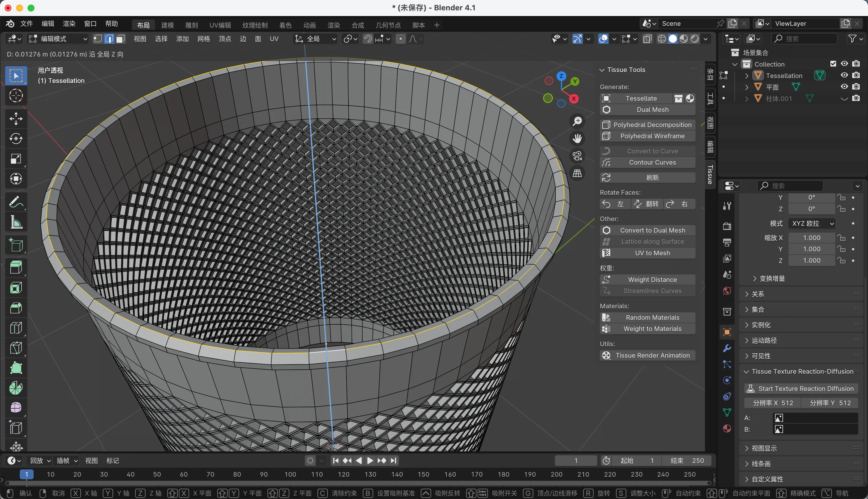868x499 pixels.
Task: Select the Rotate tool
Action: tap(16, 139)
